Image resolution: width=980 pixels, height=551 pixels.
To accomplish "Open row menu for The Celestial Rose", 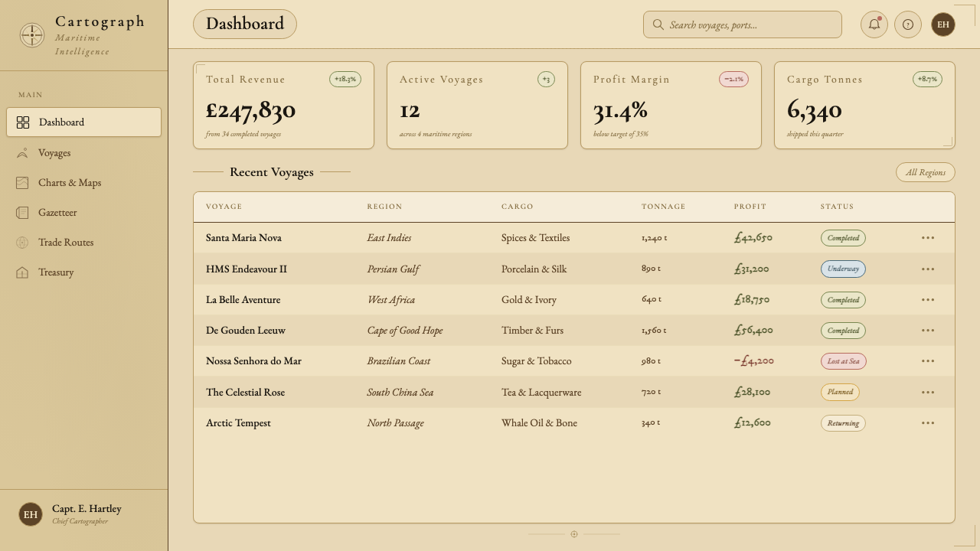I will (x=928, y=393).
